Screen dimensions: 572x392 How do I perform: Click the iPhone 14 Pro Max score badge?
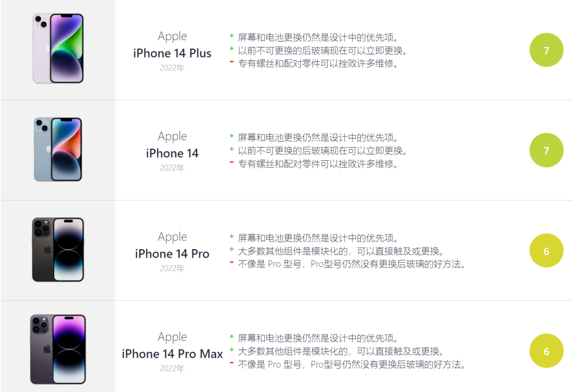(x=546, y=351)
